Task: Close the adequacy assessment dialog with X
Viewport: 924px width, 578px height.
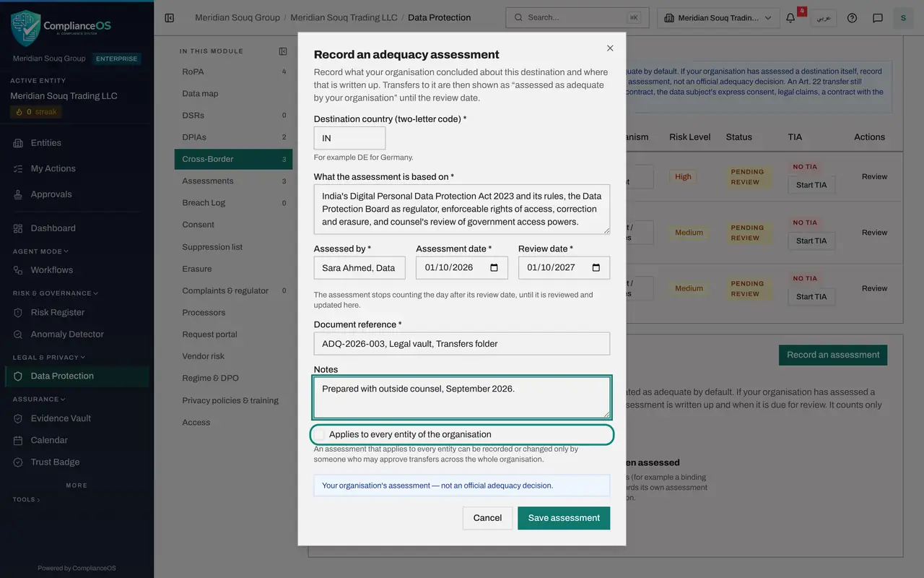Action: pyautogui.click(x=610, y=48)
